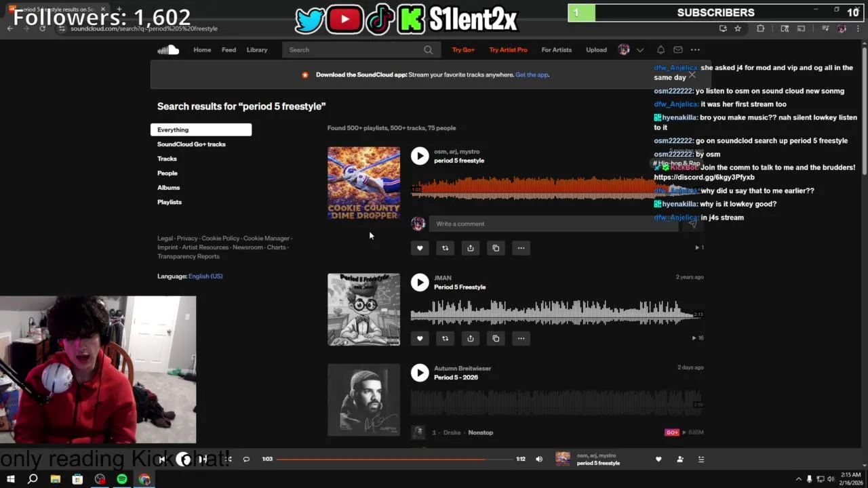Open the next-up queue in player bar
868x488 pixels.
pyautogui.click(x=701, y=459)
